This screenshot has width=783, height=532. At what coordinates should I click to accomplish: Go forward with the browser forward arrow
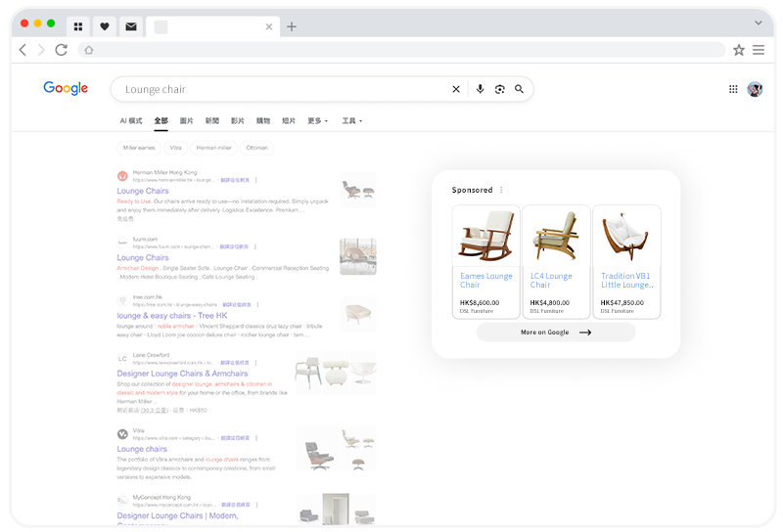point(41,50)
